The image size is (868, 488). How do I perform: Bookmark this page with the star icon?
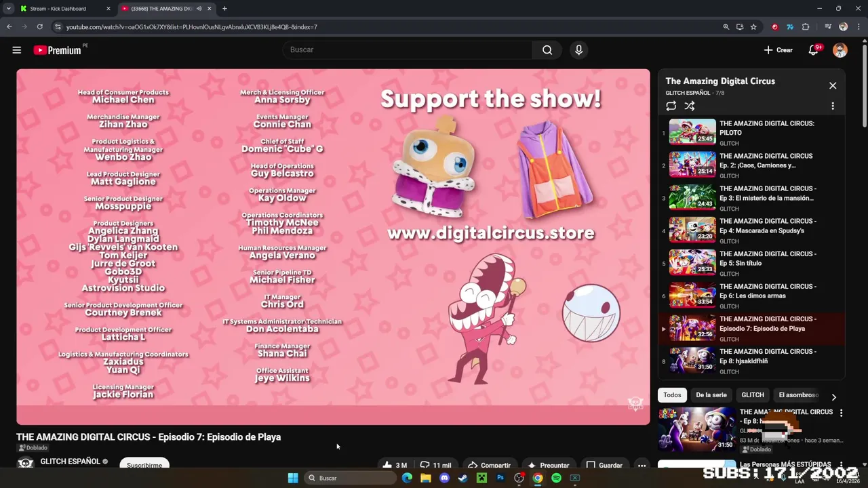[x=753, y=27]
